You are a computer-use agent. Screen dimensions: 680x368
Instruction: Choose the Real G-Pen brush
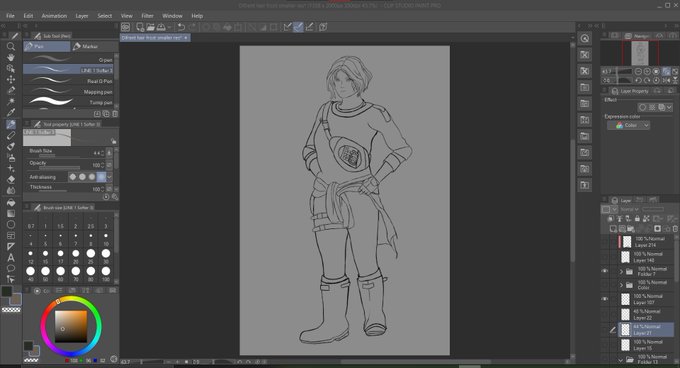coord(68,81)
